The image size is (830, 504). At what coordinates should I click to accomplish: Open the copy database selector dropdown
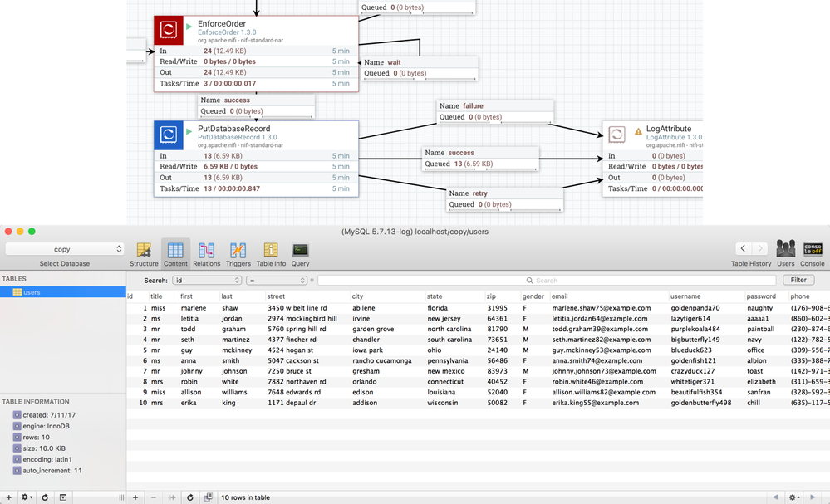(64, 248)
